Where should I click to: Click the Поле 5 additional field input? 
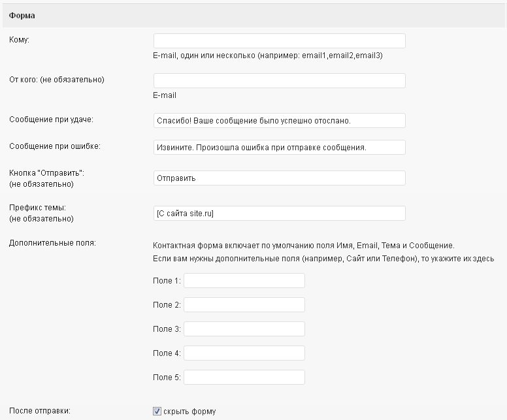(x=244, y=378)
